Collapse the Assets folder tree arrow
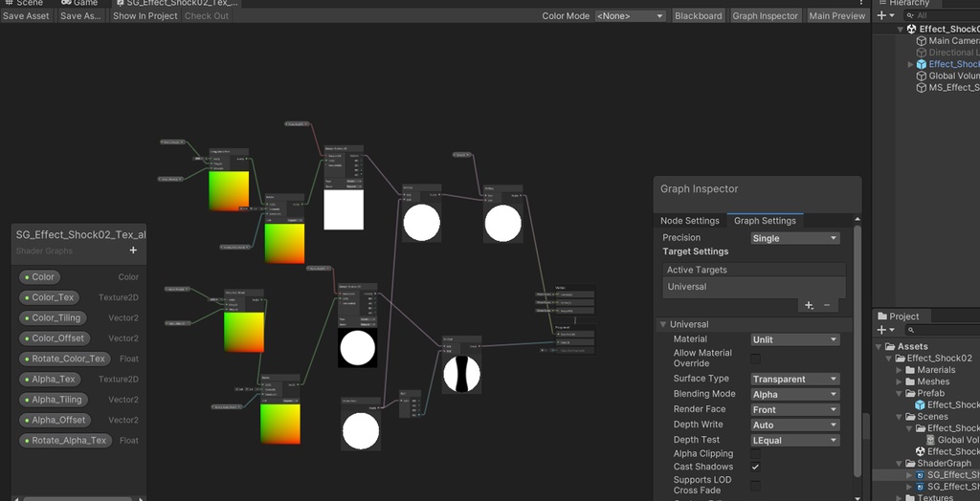Screen dimensions: 980x501 point(880,346)
